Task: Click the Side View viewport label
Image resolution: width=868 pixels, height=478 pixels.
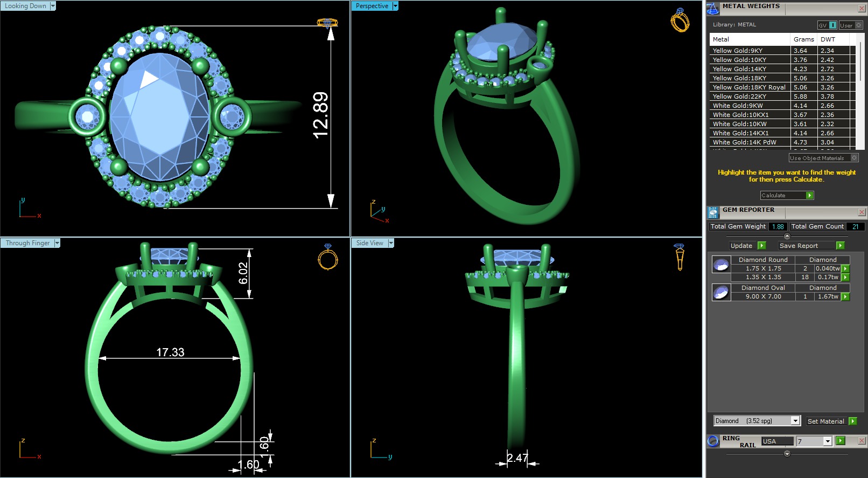Action: click(370, 243)
